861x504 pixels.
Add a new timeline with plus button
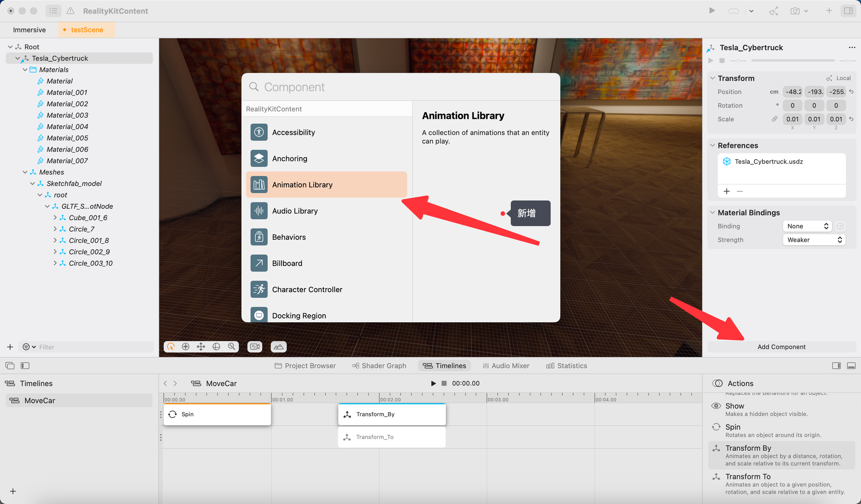[13, 491]
